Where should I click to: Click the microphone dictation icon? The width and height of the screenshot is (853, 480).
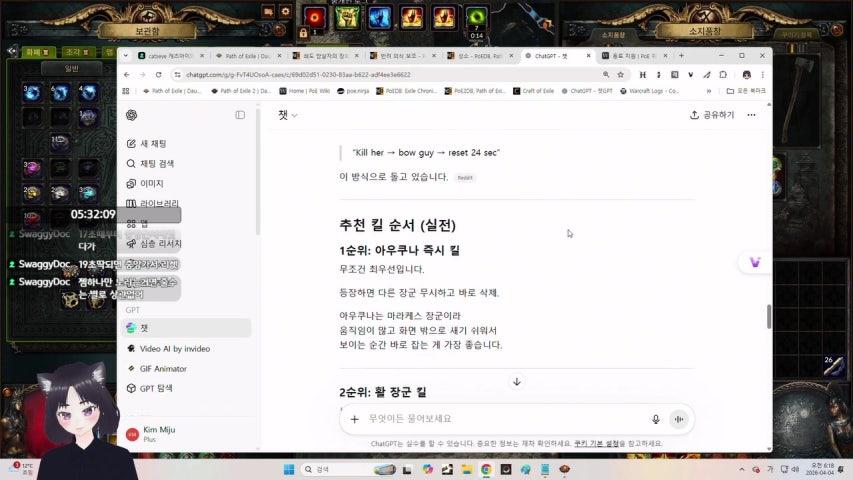(656, 420)
